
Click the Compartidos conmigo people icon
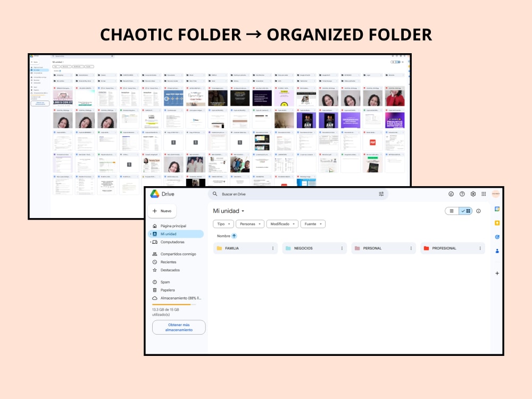pos(155,254)
